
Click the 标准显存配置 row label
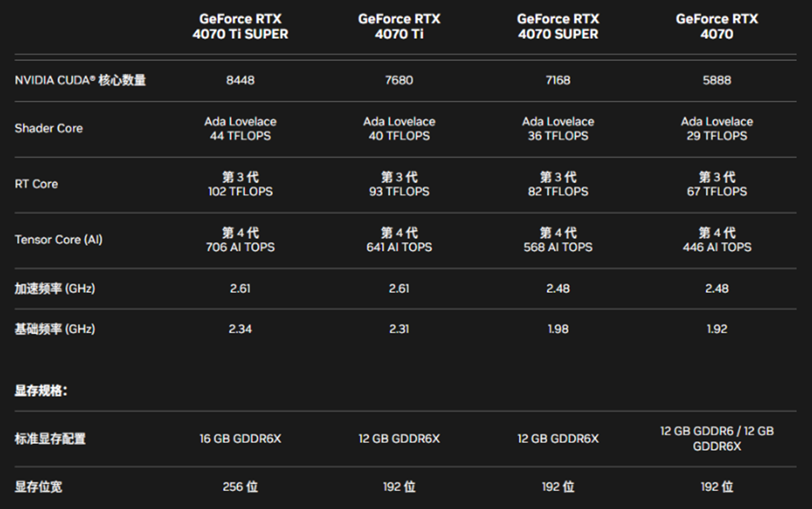[x=50, y=439]
